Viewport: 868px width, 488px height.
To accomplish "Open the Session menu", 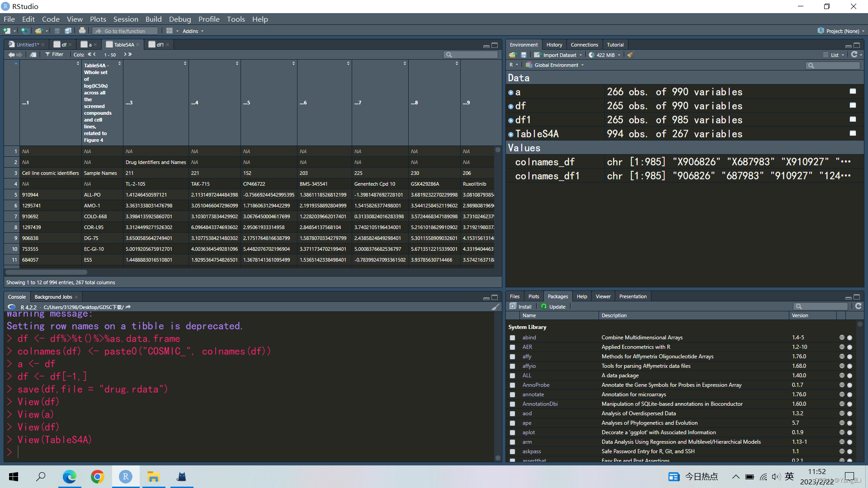I will pos(125,19).
